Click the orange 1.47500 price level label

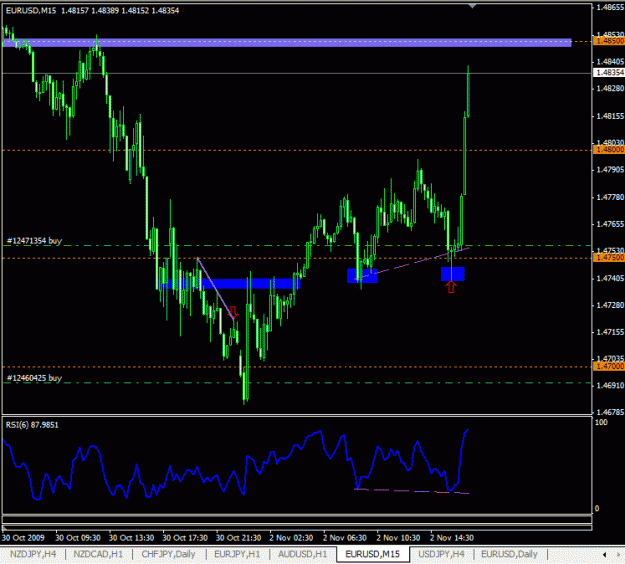(609, 257)
